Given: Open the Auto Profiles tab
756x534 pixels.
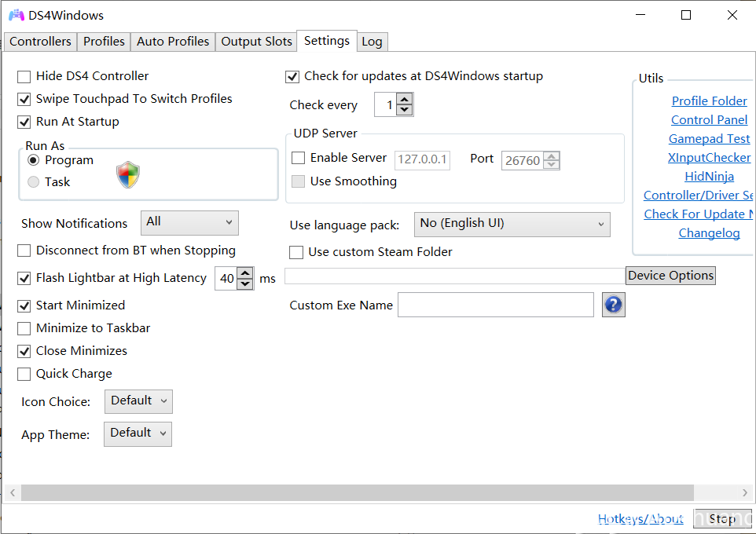Looking at the screenshot, I should coord(173,42).
